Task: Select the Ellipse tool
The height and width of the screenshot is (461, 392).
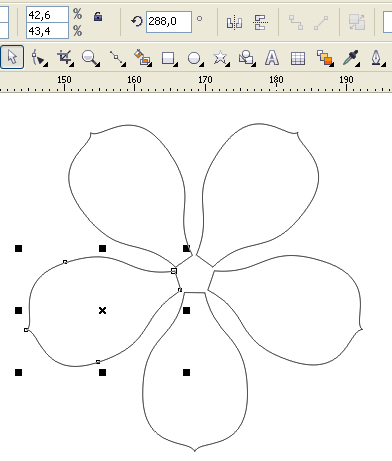Action: [194, 58]
